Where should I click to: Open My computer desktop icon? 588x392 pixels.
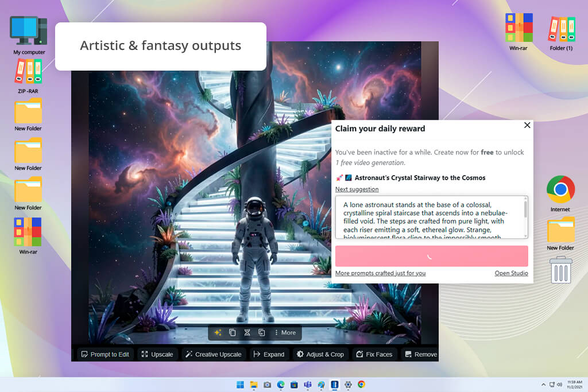29,35
